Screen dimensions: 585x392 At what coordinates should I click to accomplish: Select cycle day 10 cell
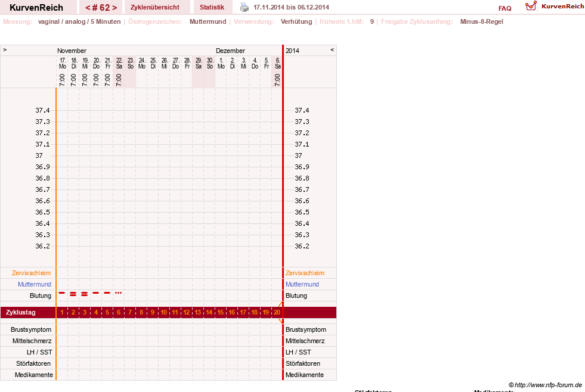[164, 312]
